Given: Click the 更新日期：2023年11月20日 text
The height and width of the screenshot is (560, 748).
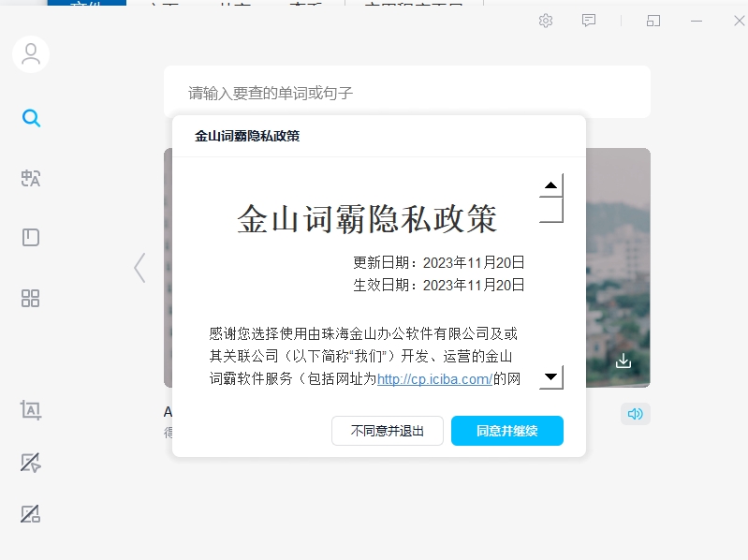Looking at the screenshot, I should click(439, 262).
